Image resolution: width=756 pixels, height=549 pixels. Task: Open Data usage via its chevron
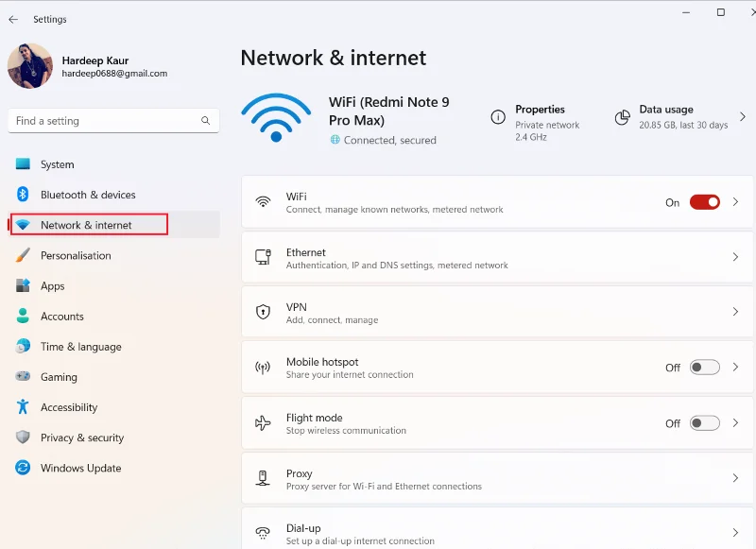[x=743, y=116]
